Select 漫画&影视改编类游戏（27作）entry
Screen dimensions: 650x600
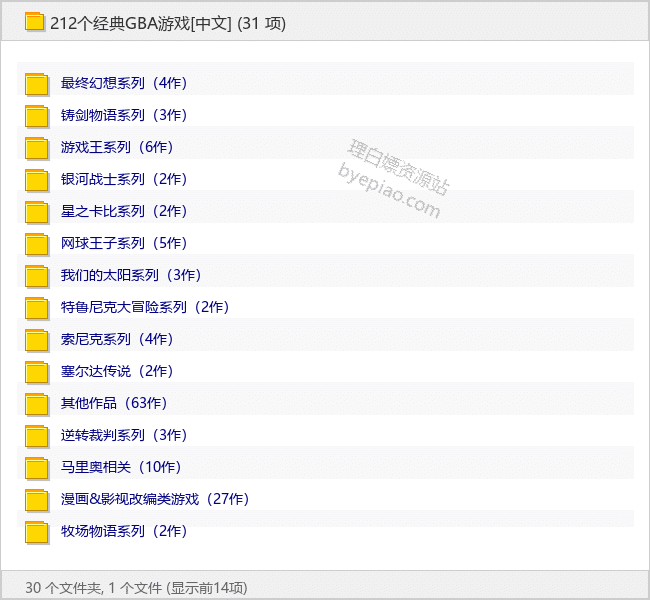point(155,499)
